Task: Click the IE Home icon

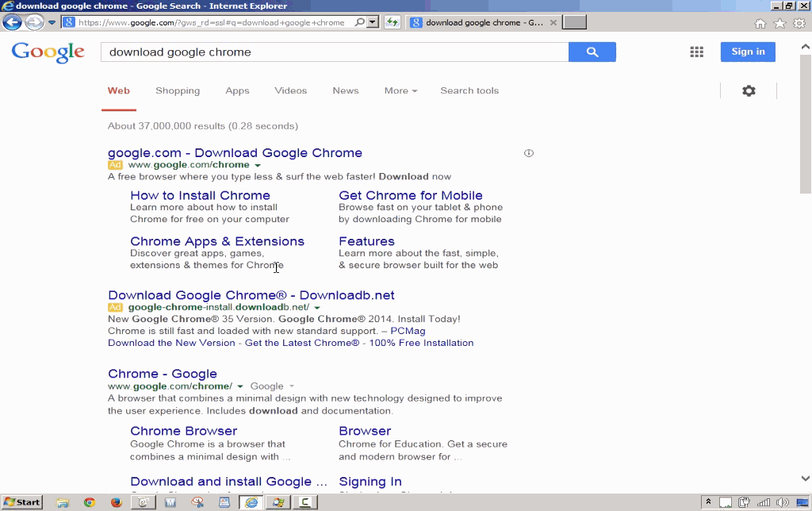Action: tap(760, 23)
